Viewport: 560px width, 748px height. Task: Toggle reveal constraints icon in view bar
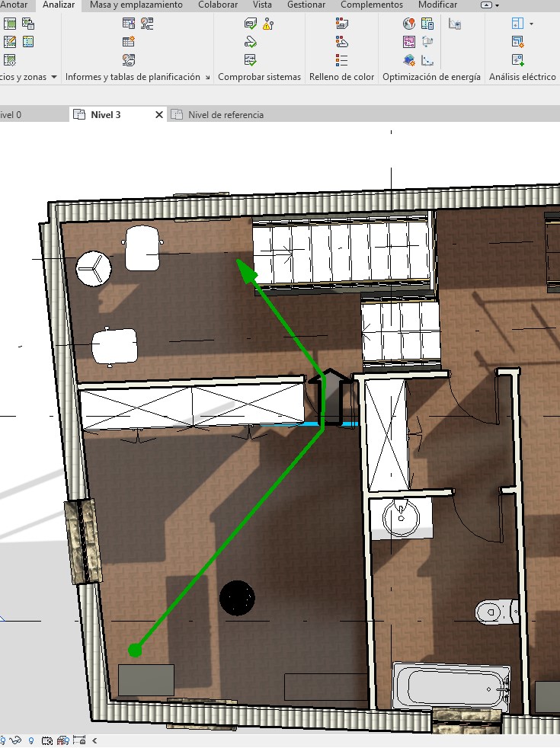click(80, 740)
